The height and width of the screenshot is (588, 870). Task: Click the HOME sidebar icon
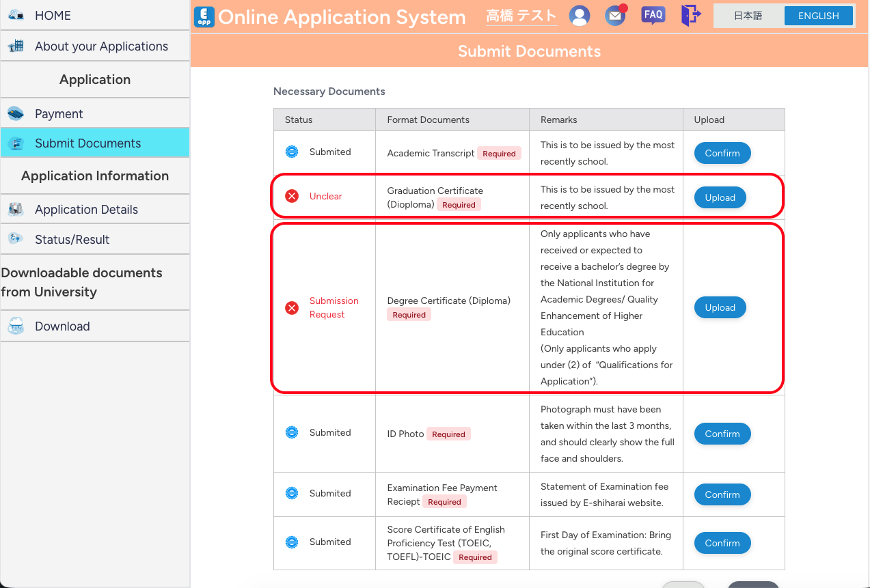point(15,15)
